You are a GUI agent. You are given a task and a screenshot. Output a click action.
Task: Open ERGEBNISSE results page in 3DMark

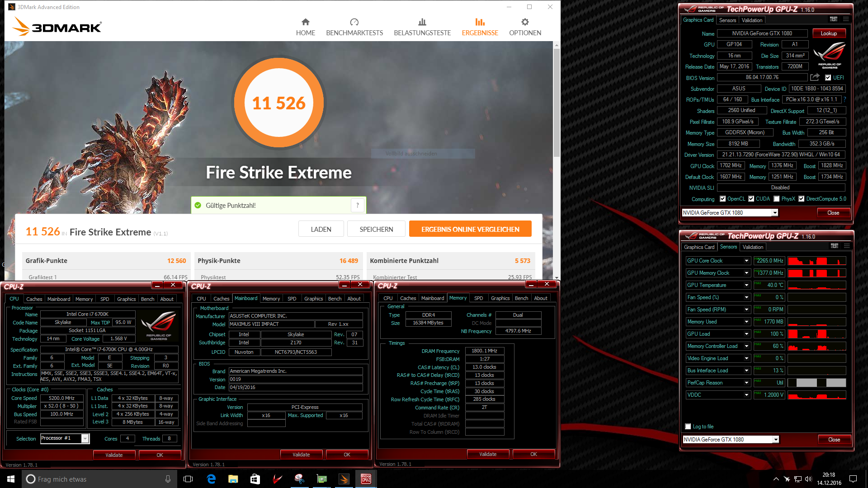click(480, 27)
